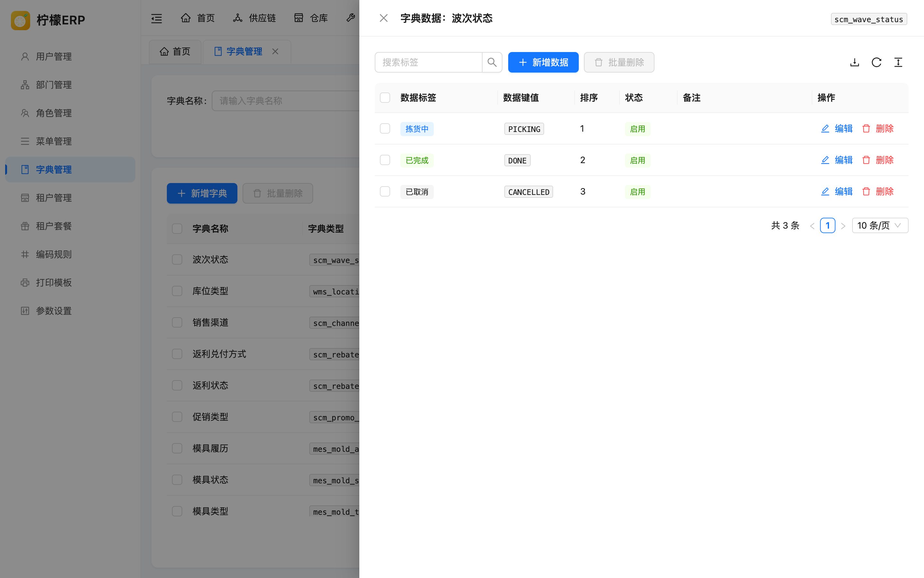Viewport: 924px width, 578px height.
Task: Open 编码规则 in the sidebar
Action: coord(70,254)
